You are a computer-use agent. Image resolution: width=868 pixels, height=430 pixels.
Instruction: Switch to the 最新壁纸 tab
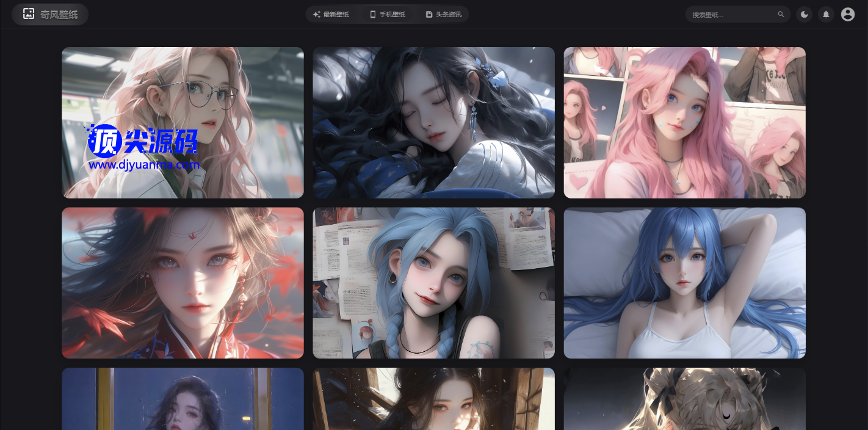331,14
